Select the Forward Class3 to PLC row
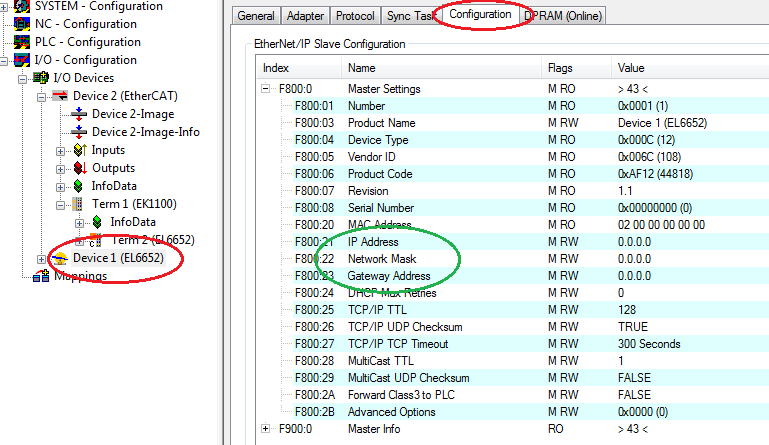This screenshot has width=769, height=445. [x=531, y=395]
